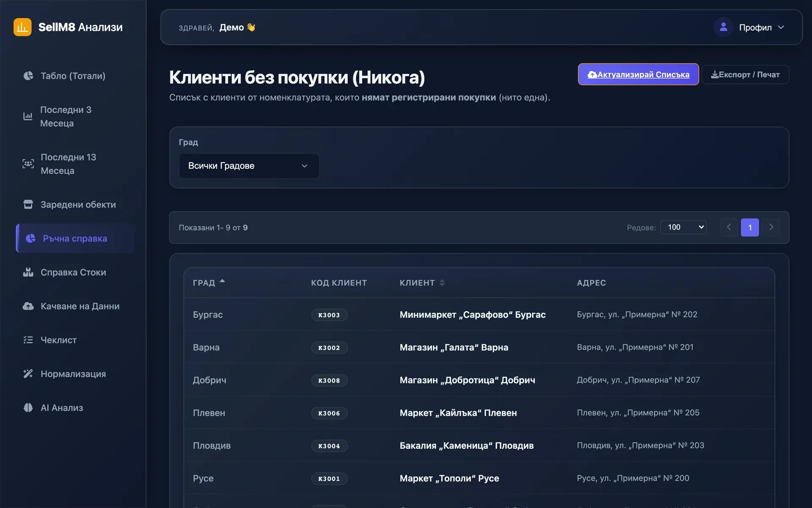Click the cloud icon in the Актуализирай Списъка button
Image resolution: width=812 pixels, height=508 pixels.
592,75
